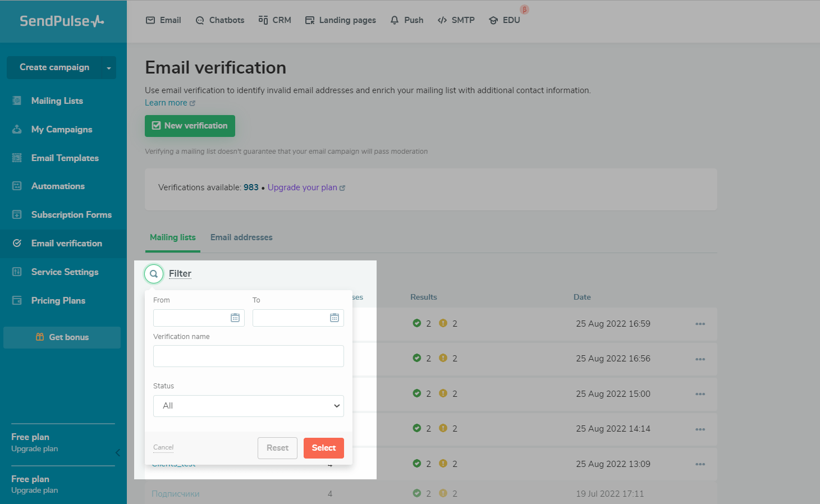820x504 pixels.
Task: Click the verifications available count 983
Action: tap(251, 187)
